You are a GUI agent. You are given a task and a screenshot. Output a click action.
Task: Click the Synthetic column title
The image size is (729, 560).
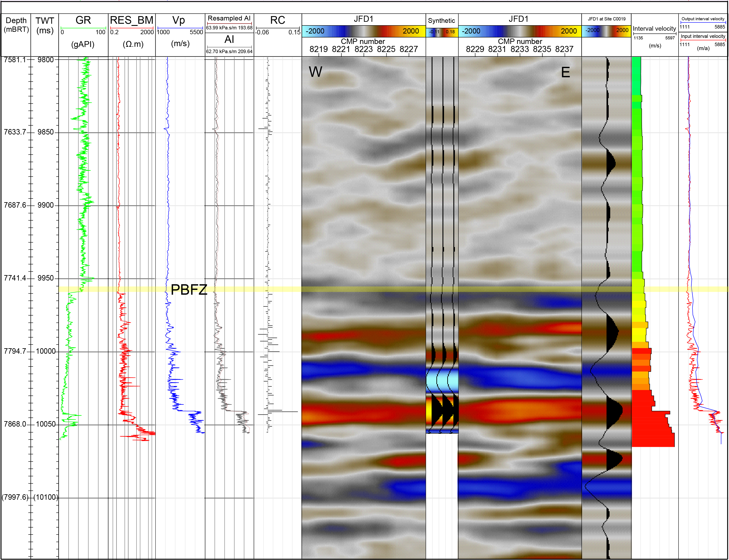click(441, 21)
